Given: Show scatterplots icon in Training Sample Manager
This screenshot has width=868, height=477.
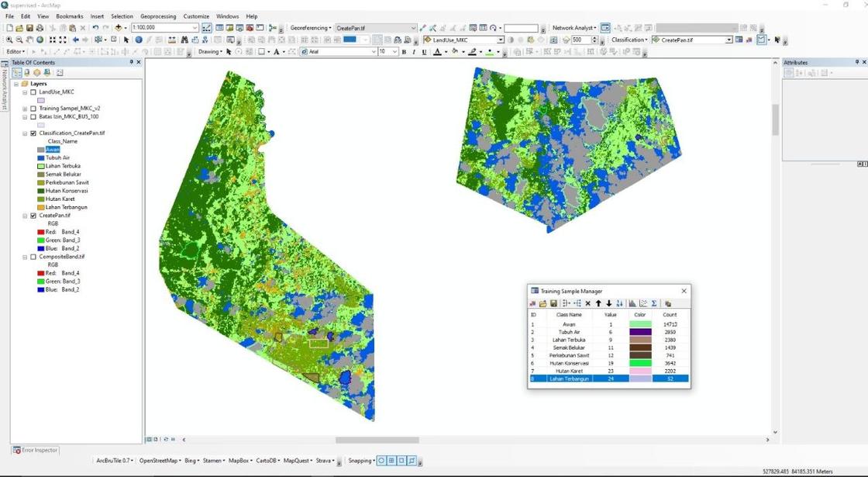Looking at the screenshot, I should 643,303.
